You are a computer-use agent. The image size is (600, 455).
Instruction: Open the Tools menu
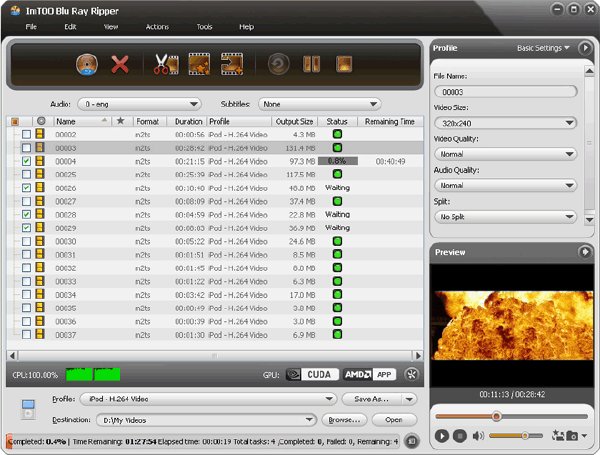coord(204,26)
